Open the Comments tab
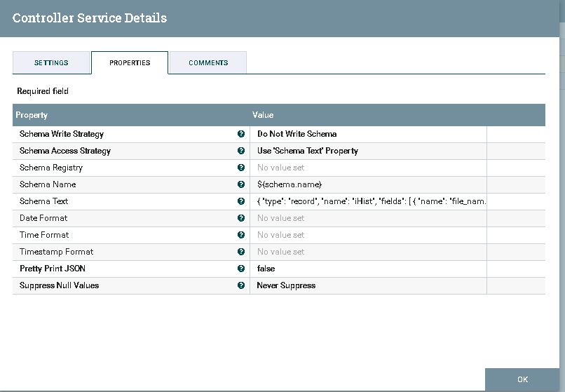The image size is (565, 392). click(208, 62)
